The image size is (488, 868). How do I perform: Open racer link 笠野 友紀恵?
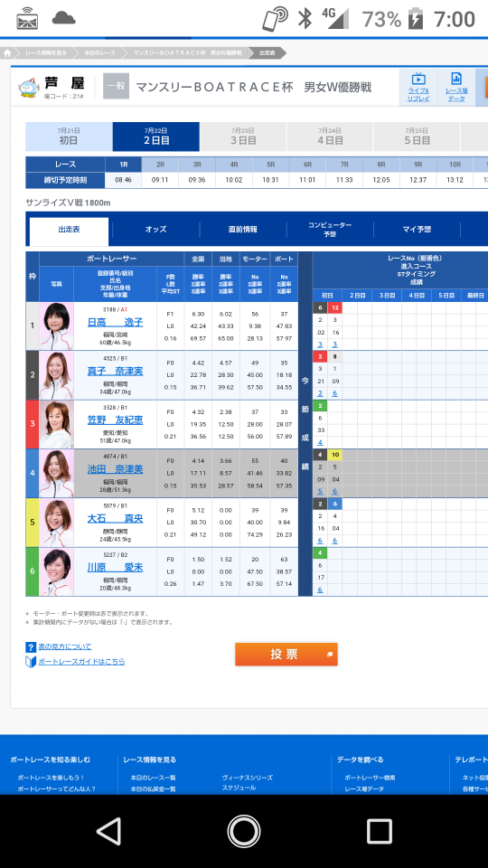[115, 420]
